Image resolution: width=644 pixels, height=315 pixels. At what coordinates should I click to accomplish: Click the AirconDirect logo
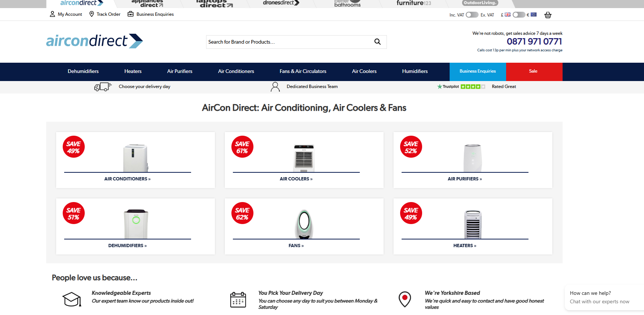[95, 41]
